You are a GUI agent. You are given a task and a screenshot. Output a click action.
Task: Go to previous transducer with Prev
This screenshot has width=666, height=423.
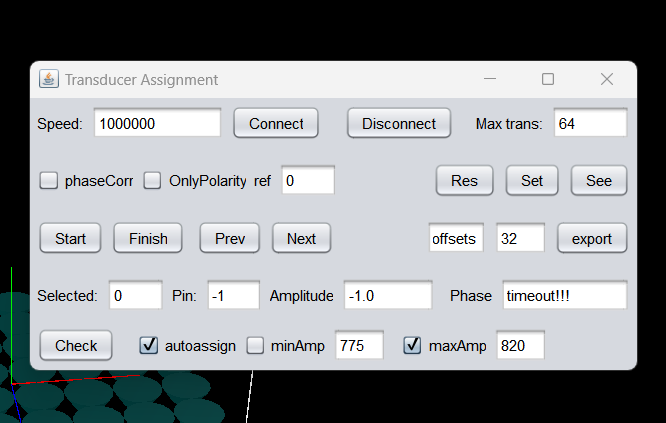click(230, 238)
